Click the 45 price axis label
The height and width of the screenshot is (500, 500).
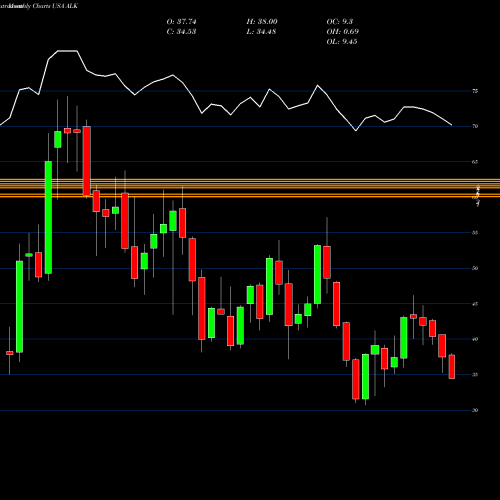[x=475, y=304]
